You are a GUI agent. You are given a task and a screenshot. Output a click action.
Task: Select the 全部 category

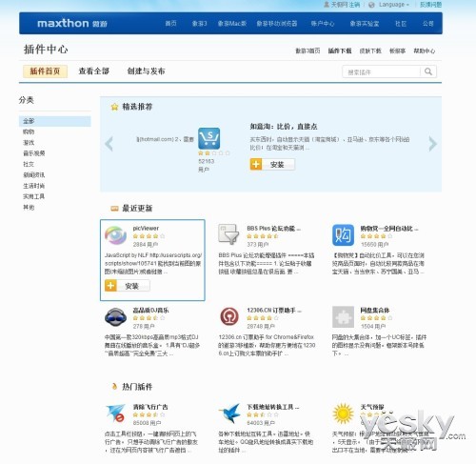point(55,121)
